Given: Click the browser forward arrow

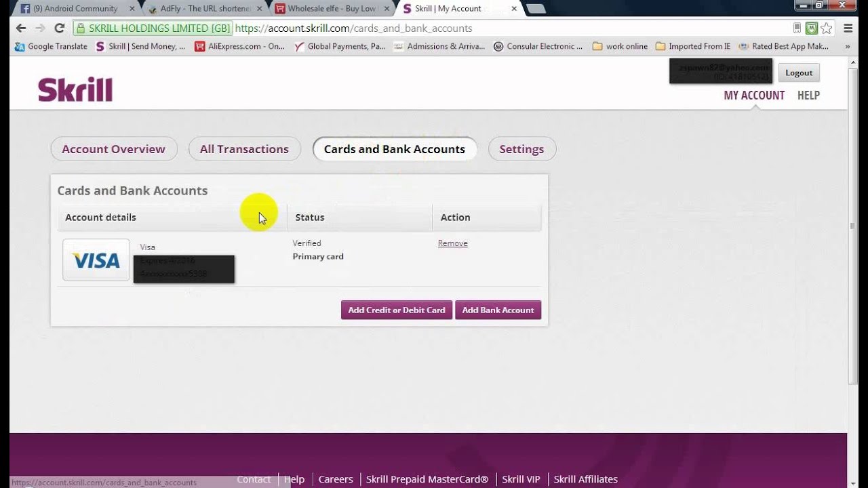Looking at the screenshot, I should click(40, 28).
